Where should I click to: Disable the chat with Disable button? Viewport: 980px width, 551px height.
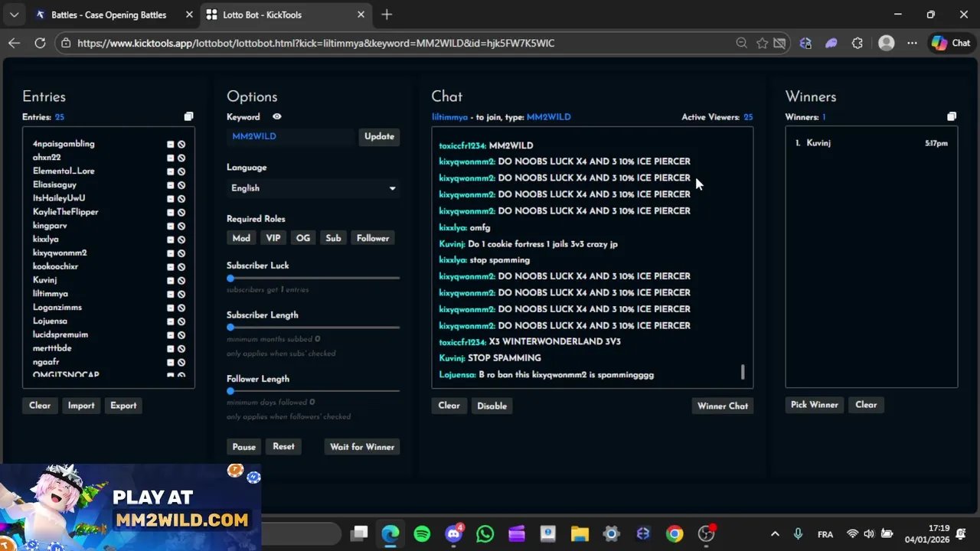pos(492,406)
